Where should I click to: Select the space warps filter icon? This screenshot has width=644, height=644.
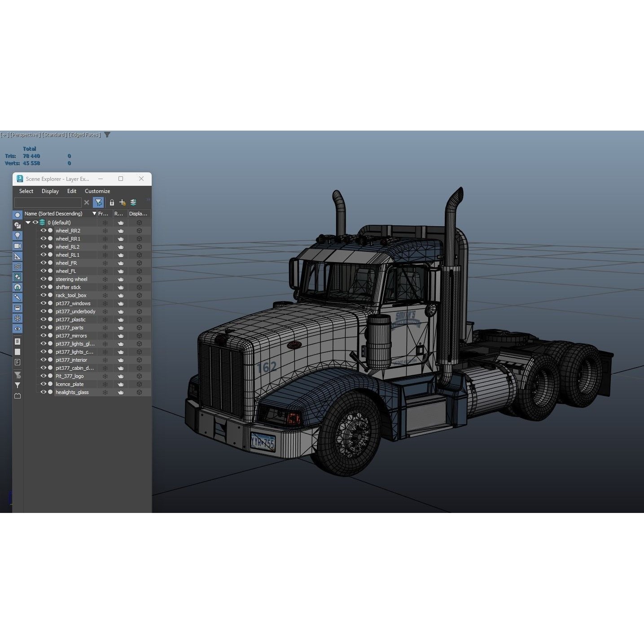tap(17, 267)
